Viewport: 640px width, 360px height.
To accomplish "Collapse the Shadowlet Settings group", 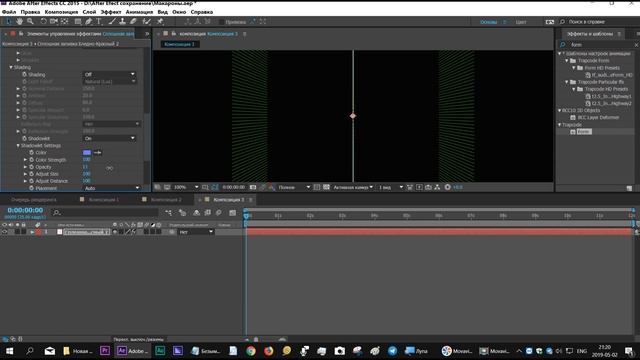I will (18, 146).
